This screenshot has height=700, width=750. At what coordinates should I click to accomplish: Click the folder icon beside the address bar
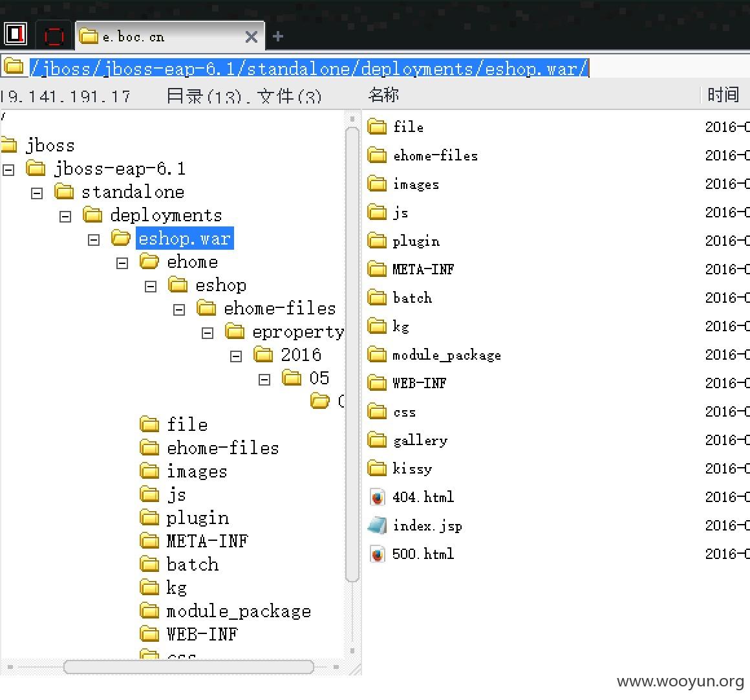tap(14, 67)
